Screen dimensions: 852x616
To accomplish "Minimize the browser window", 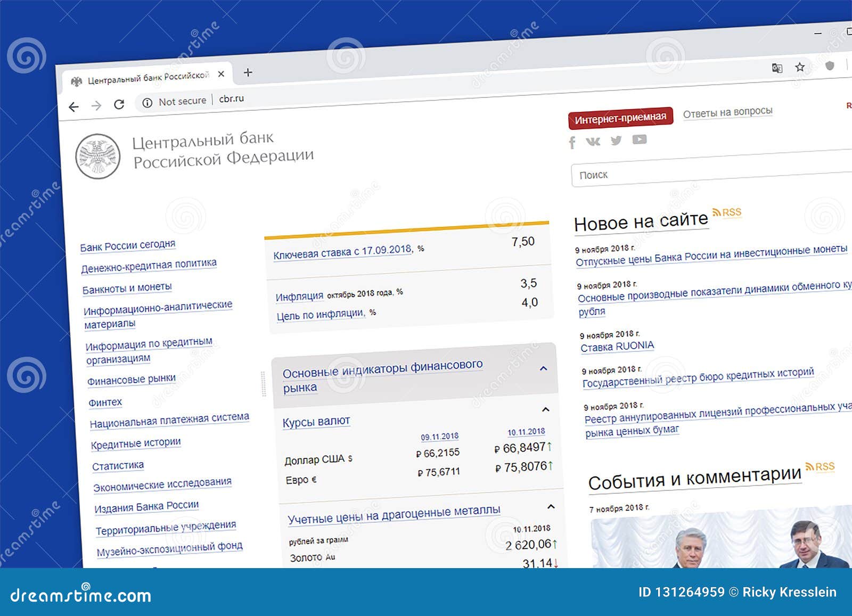I will pos(818,33).
